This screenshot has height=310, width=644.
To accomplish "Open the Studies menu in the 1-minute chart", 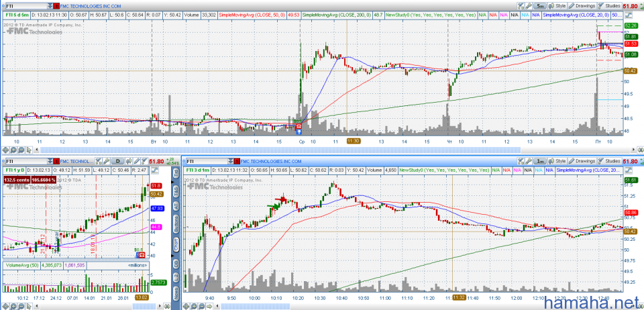I will click(610, 161).
